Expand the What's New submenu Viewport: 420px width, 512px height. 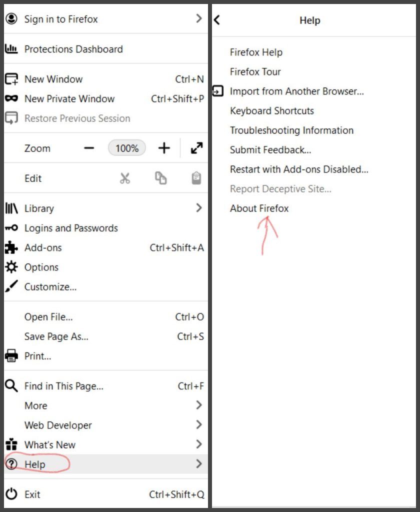198,444
